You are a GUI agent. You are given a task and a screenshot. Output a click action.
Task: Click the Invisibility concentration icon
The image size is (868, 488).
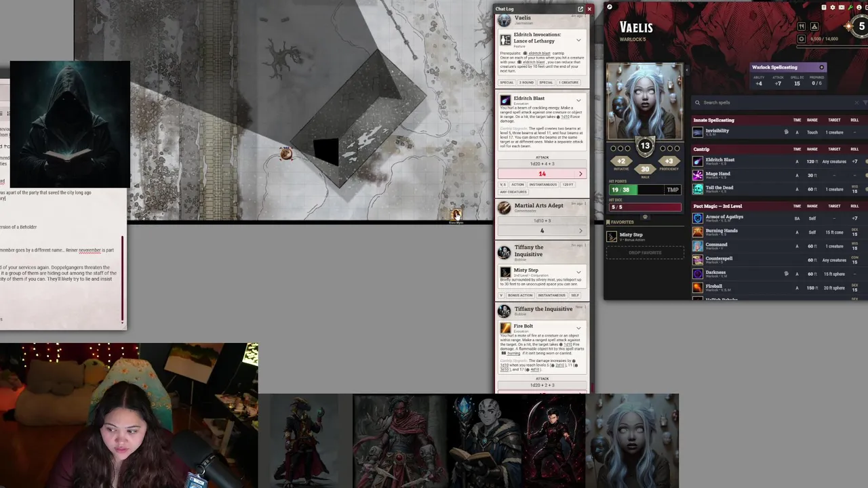pyautogui.click(x=787, y=132)
